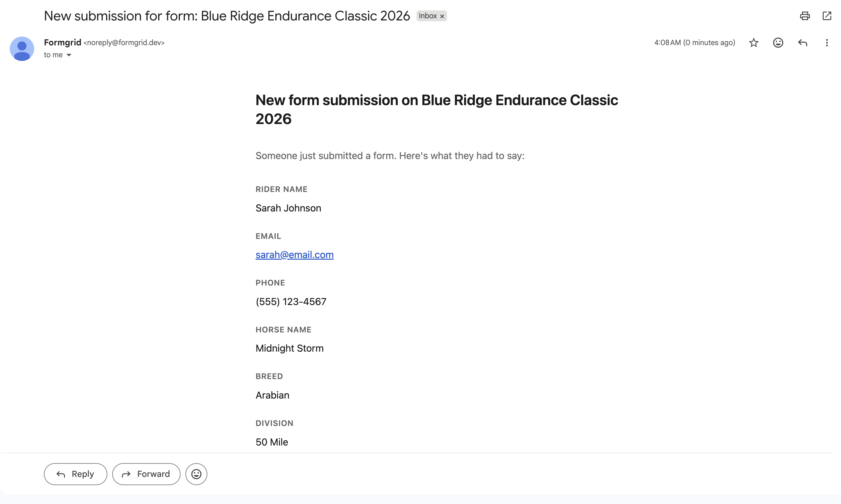Select the division value 50 Mile
The height and width of the screenshot is (504, 841).
(x=272, y=442)
